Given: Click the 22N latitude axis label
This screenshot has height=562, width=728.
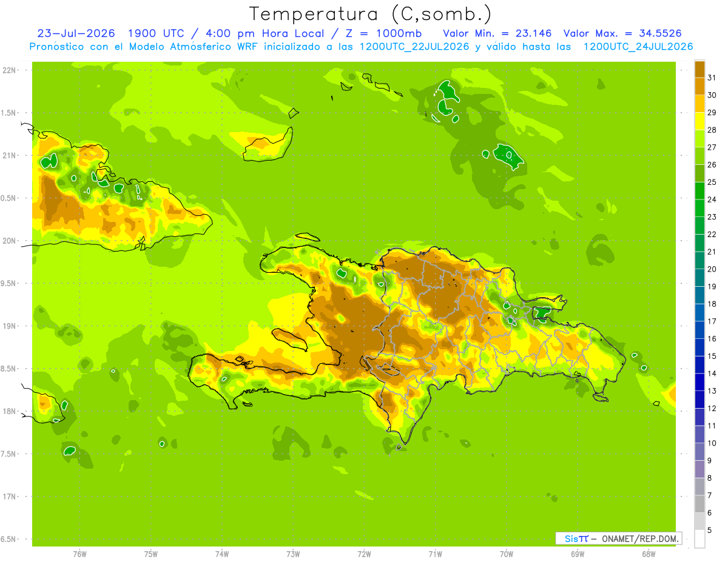Looking at the screenshot, I should (10, 70).
